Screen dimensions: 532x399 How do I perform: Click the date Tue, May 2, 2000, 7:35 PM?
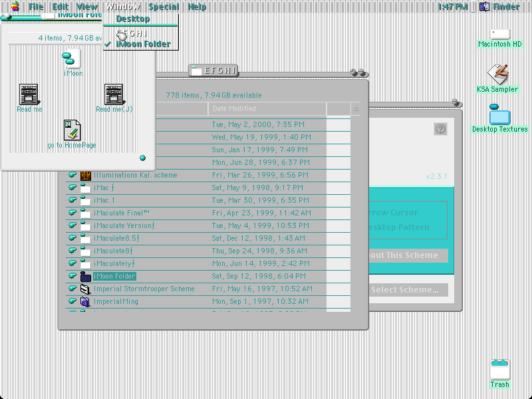(x=258, y=124)
